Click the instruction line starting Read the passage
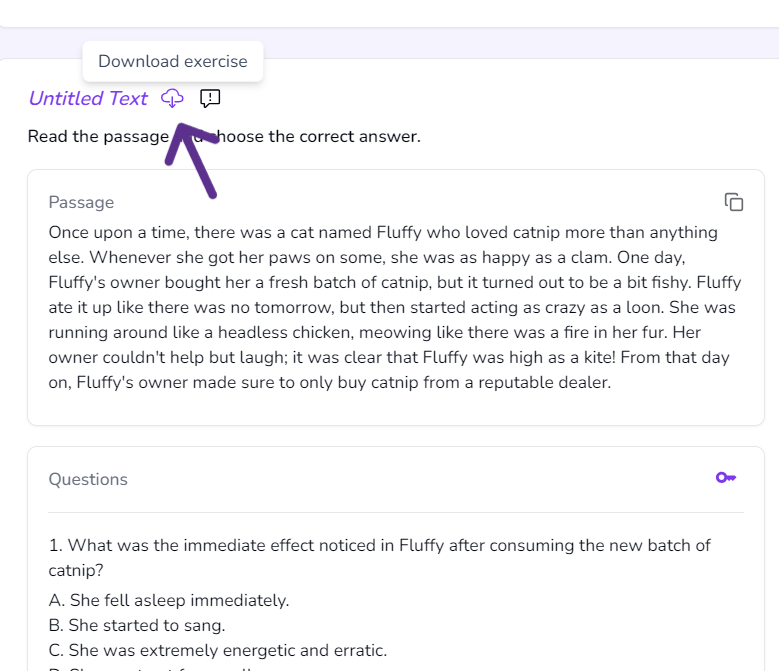Image resolution: width=779 pixels, height=671 pixels. click(224, 136)
